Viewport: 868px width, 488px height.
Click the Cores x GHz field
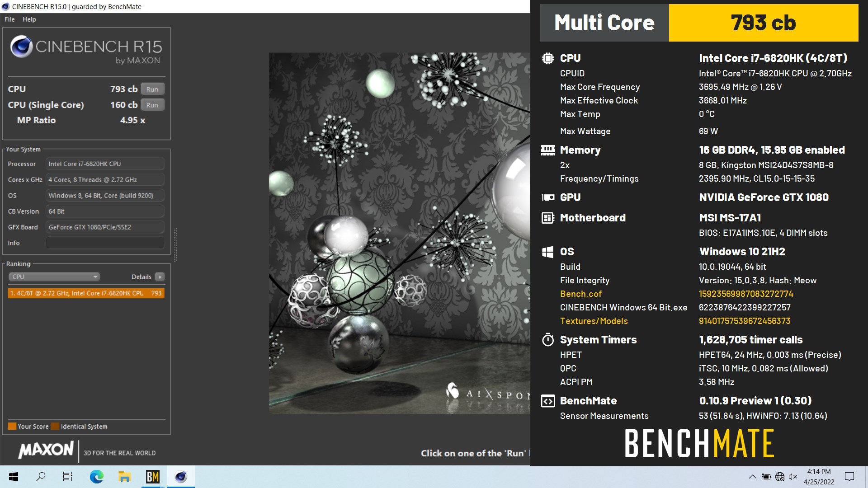click(104, 180)
